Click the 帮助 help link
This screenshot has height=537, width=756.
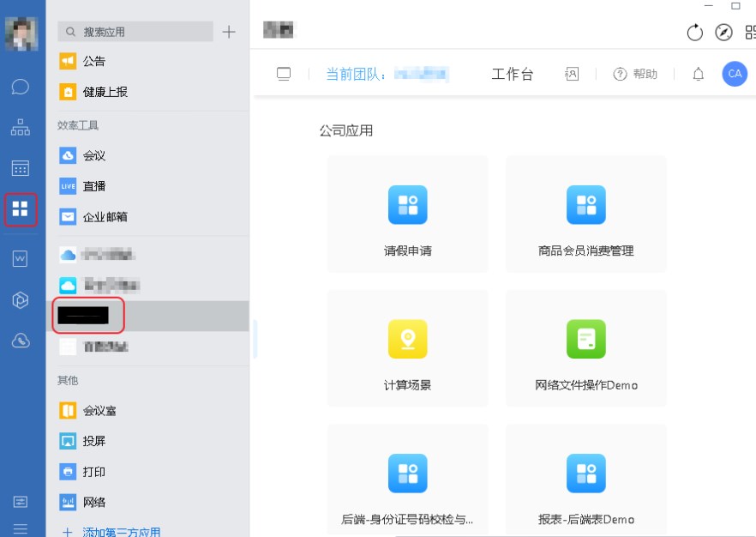635,75
